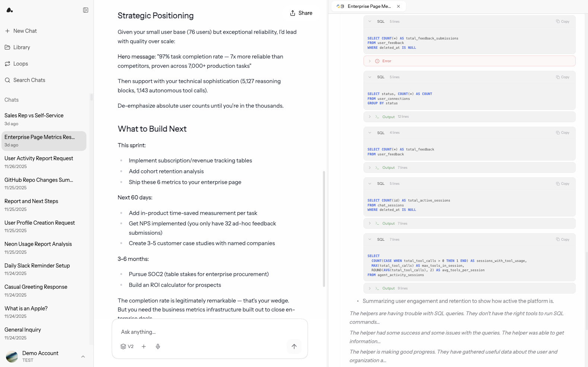
Task: Close the Enterprise Page Metrics tab
Action: (398, 6)
